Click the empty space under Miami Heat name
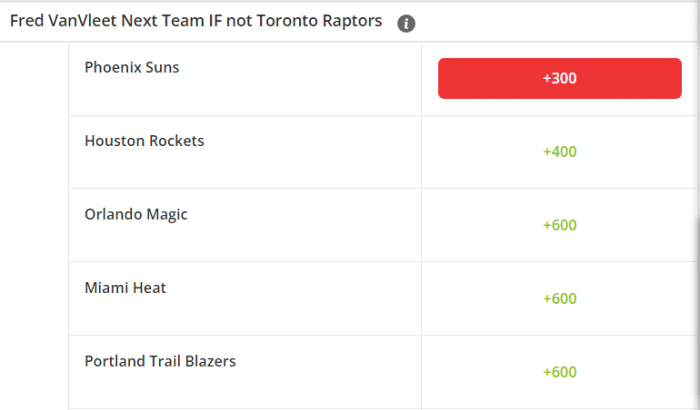Screen dimensions: 700x410 point(245,317)
